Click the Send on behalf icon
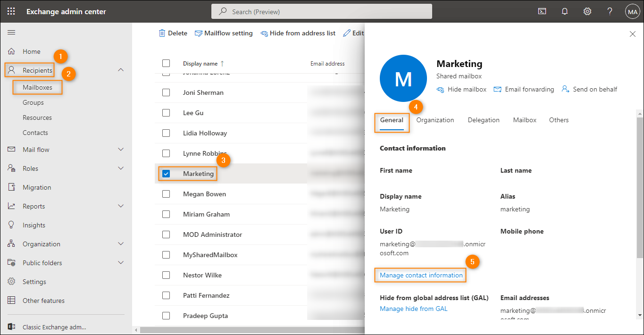This screenshot has width=644, height=335. tap(565, 89)
